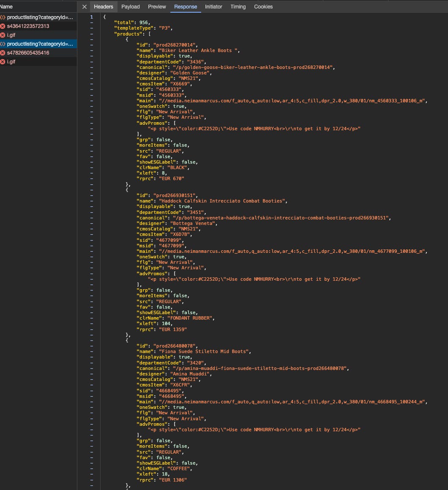Open the Cookies tab

[263, 7]
